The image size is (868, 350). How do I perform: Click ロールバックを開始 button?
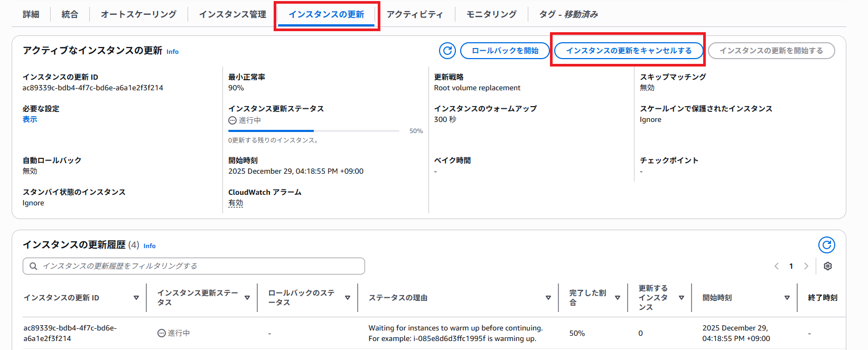[505, 51]
